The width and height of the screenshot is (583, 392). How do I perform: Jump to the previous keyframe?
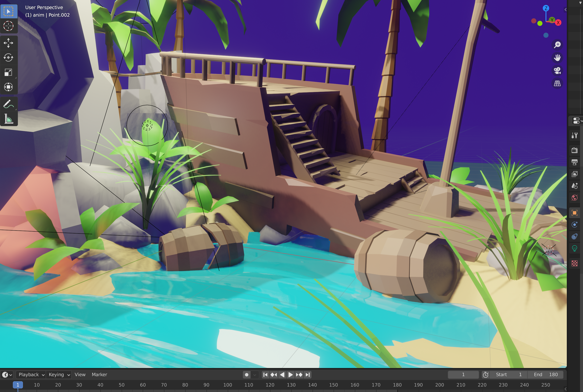coord(274,375)
